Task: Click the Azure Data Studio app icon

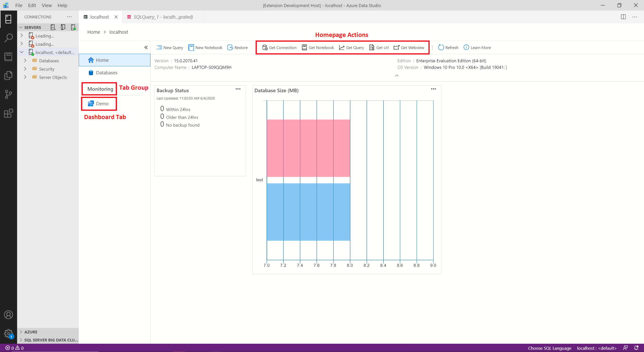Action: (x=6, y=5)
